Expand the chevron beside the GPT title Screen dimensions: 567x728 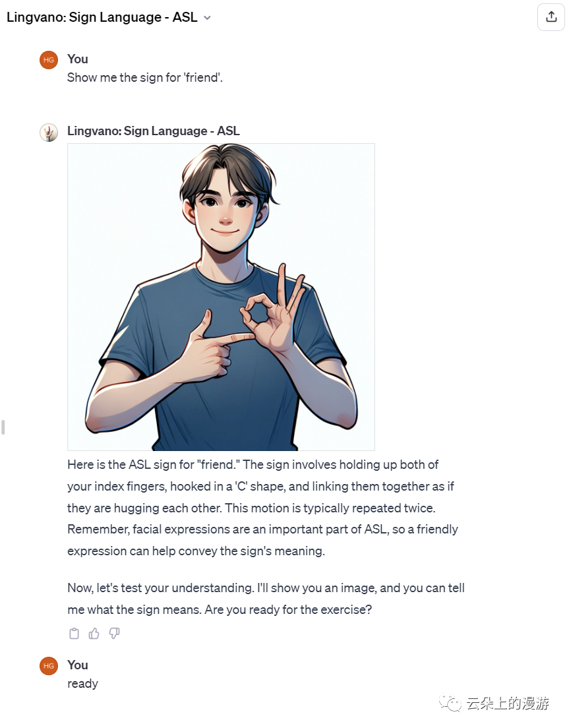207,18
